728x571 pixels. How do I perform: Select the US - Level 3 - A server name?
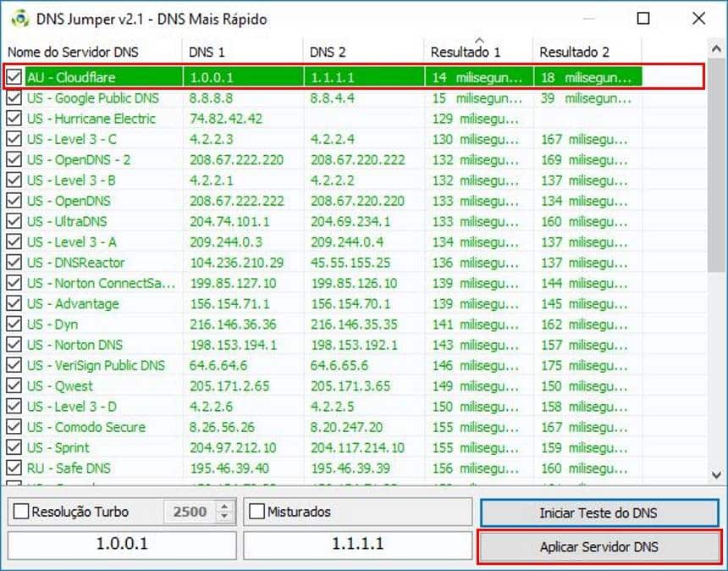[x=71, y=242]
